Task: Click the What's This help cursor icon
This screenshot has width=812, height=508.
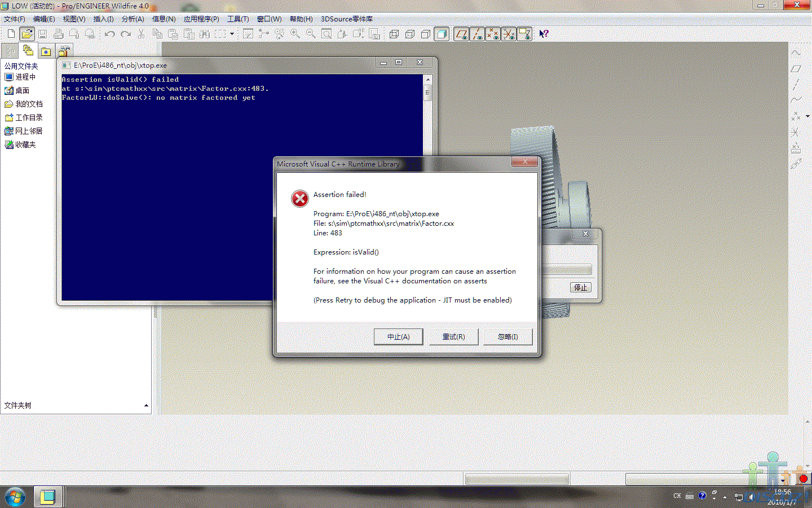Action: coord(544,34)
